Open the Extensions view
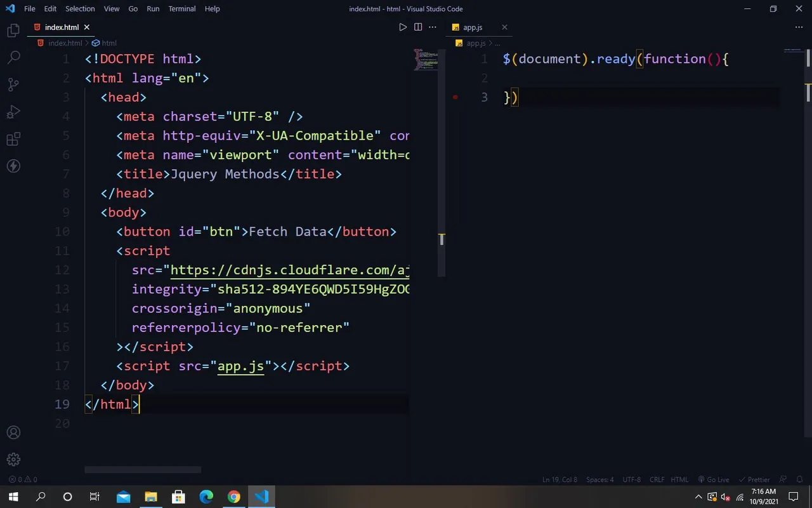 point(13,139)
